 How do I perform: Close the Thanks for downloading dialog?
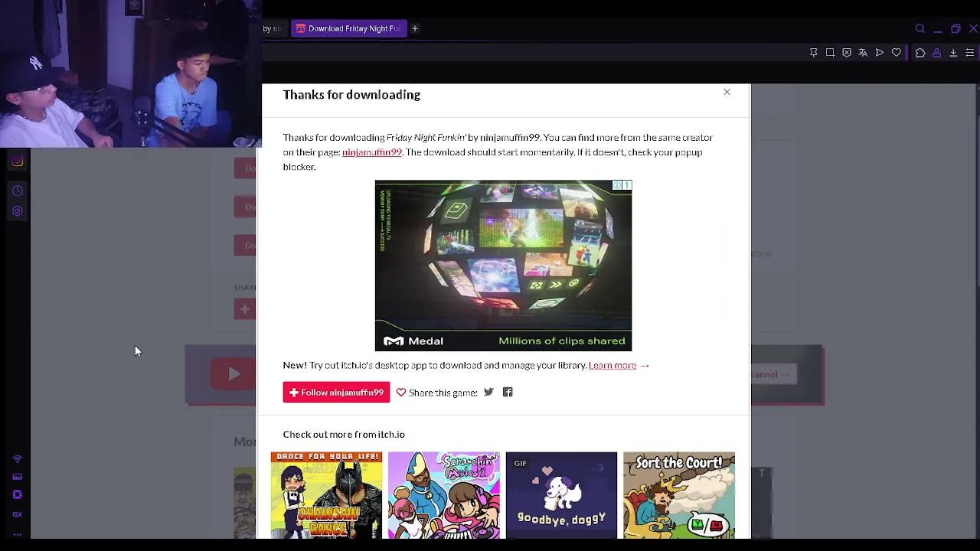click(727, 92)
